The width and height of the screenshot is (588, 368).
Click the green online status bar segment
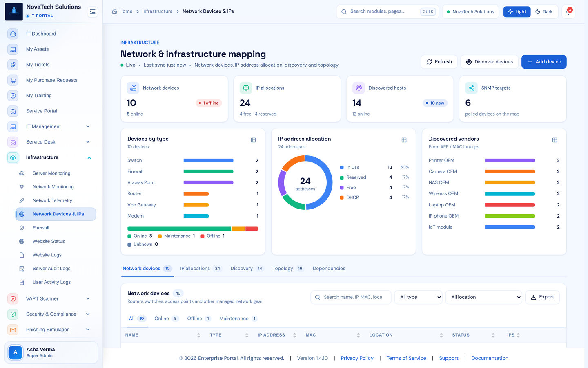click(x=179, y=229)
